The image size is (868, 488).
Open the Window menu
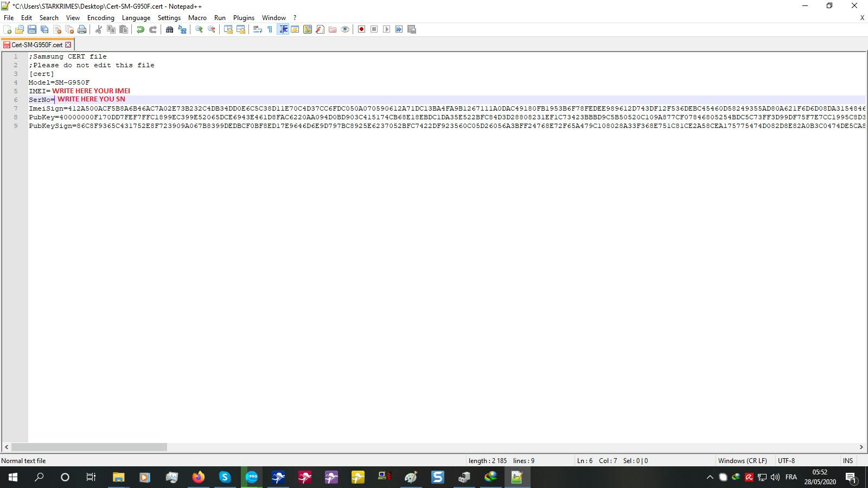pyautogui.click(x=274, y=18)
